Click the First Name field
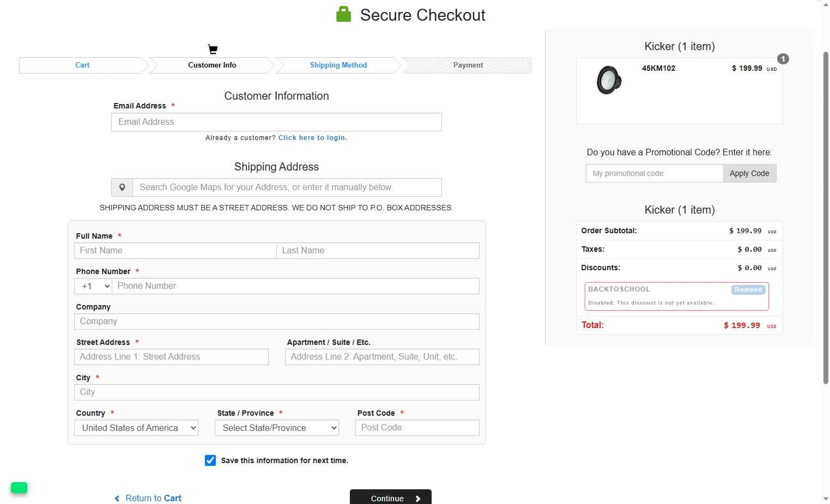 [175, 251]
